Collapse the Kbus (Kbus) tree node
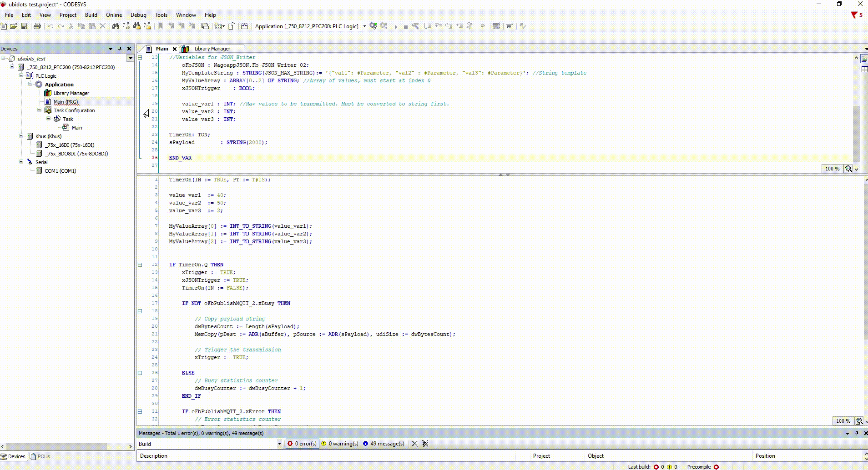Image resolution: width=868 pixels, height=470 pixels. [21, 136]
